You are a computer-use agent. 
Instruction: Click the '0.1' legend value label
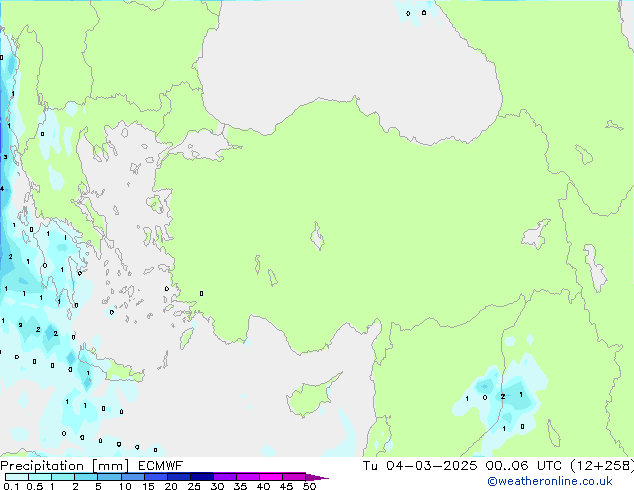coord(11,486)
